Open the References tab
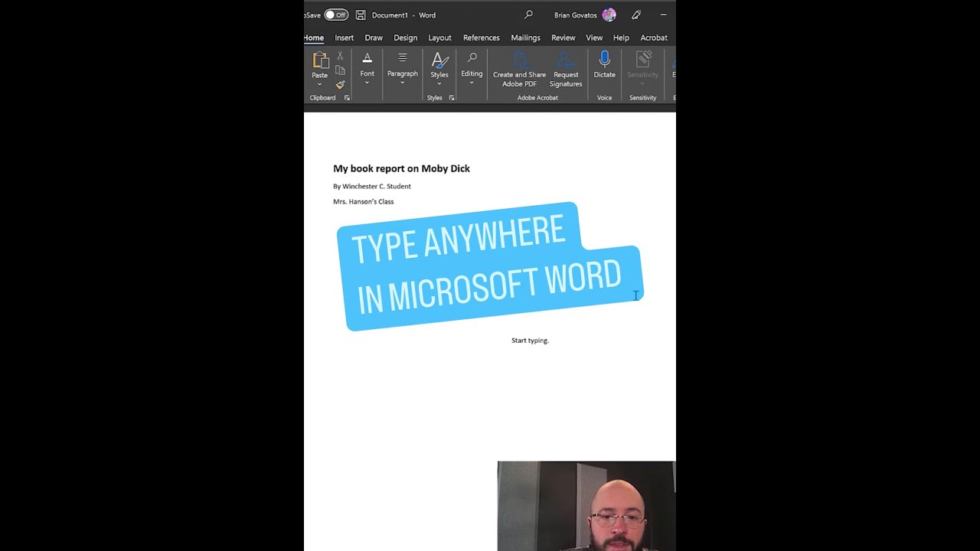Screen dimensions: 980x551 coord(482,37)
